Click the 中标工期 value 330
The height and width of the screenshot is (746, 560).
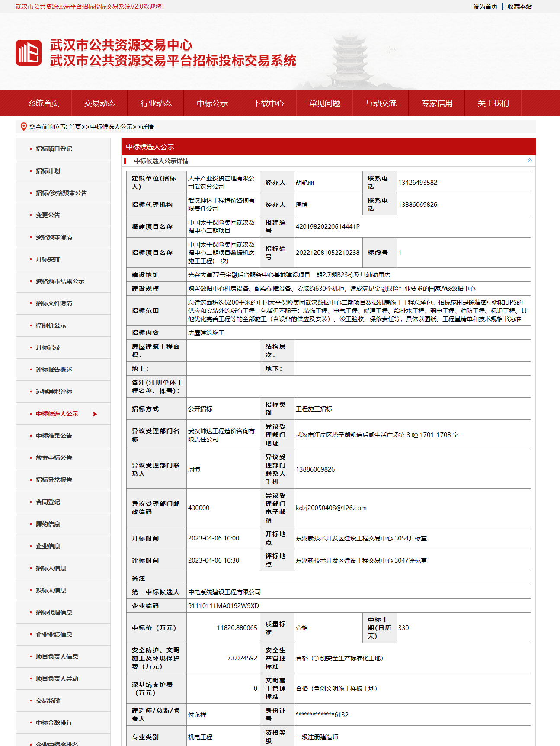(x=403, y=628)
